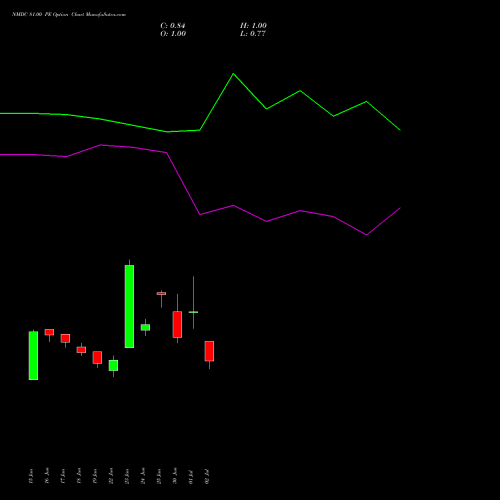Select the low value 'L: 0.77'
The image size is (500, 500).
tap(253, 34)
